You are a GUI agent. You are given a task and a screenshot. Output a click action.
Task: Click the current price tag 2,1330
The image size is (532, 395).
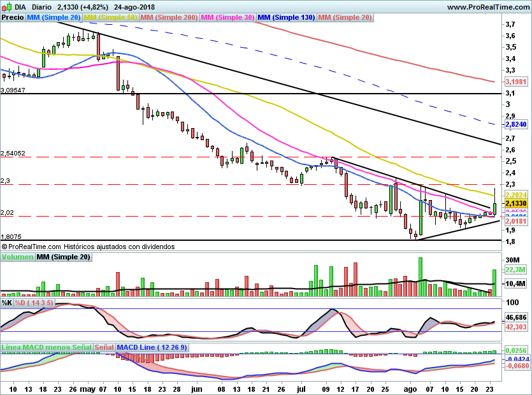(x=516, y=203)
